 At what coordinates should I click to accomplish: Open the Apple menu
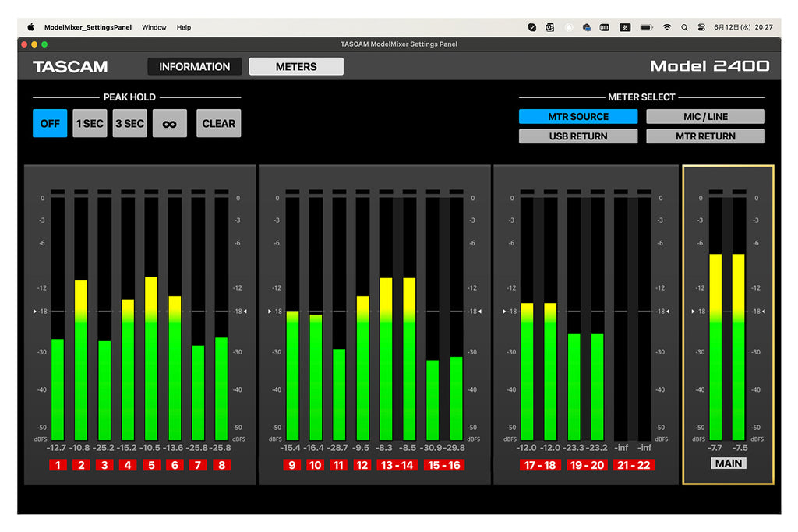tap(30, 27)
